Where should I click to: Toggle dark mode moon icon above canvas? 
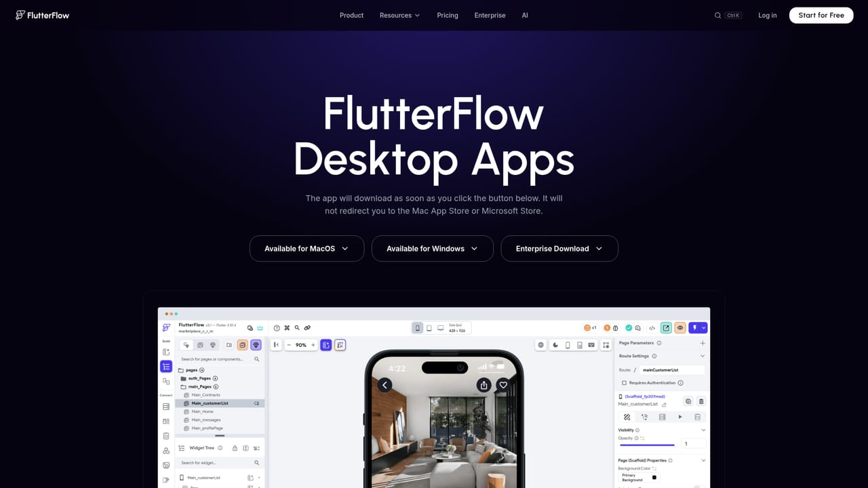click(556, 345)
